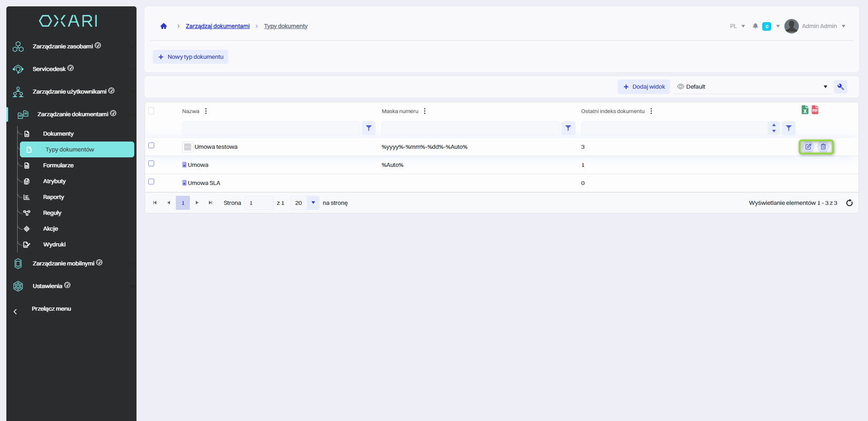Screen dimensions: 868x421
Task: Go to home via house icon
Action: point(164,26)
